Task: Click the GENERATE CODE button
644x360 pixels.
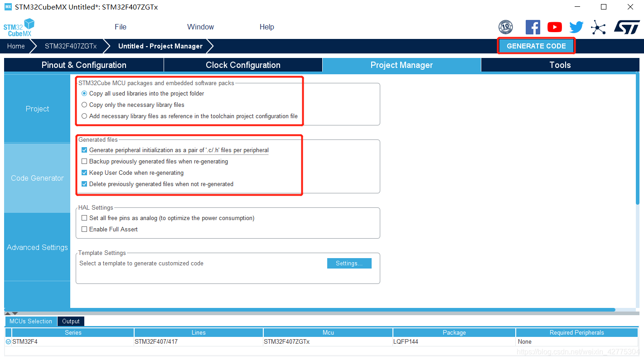Action: [536, 46]
